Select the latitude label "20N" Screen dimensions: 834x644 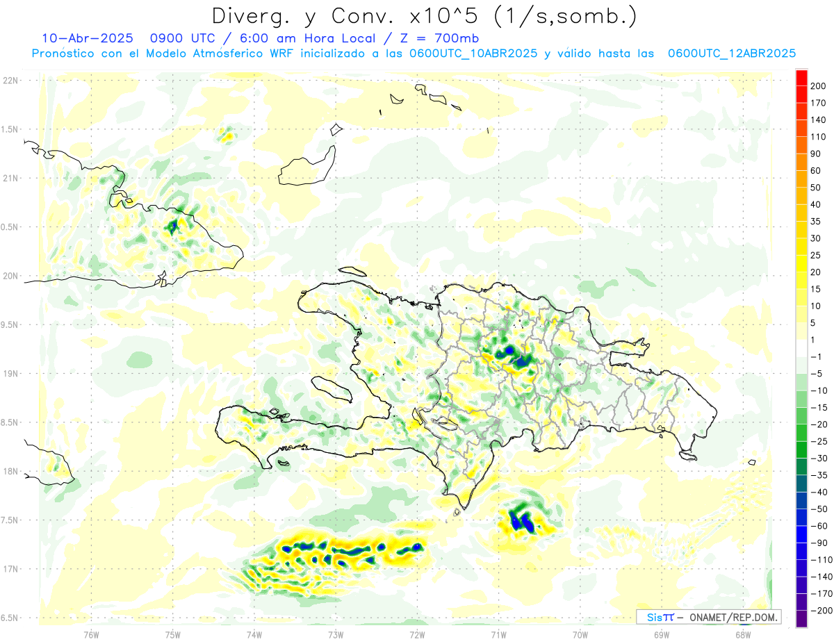click(9, 276)
